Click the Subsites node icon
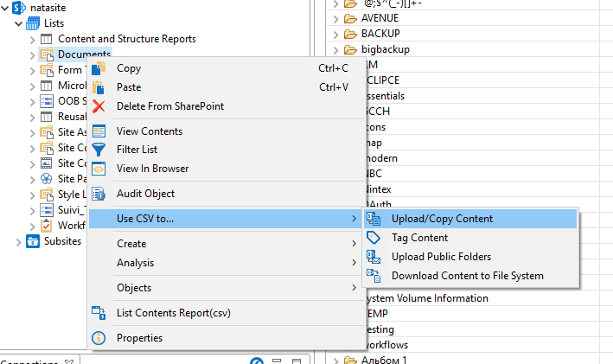The width and height of the screenshot is (613, 364). tap(33, 241)
